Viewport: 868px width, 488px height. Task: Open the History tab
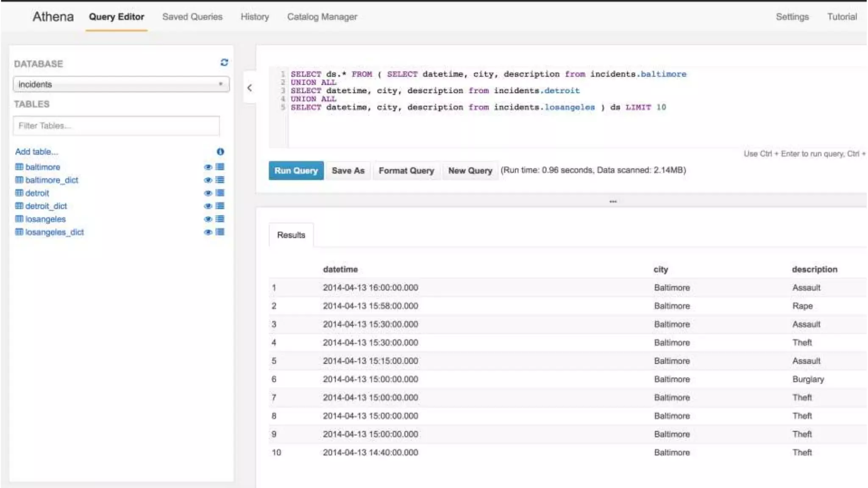[255, 17]
